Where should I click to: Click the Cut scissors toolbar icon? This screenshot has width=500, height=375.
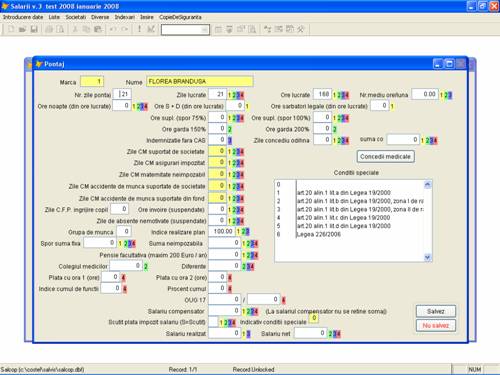tap(75, 29)
